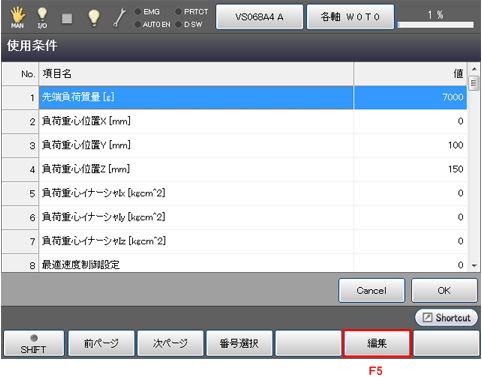Click the 編集 edit button
The width and height of the screenshot is (482, 377).
coord(377,343)
